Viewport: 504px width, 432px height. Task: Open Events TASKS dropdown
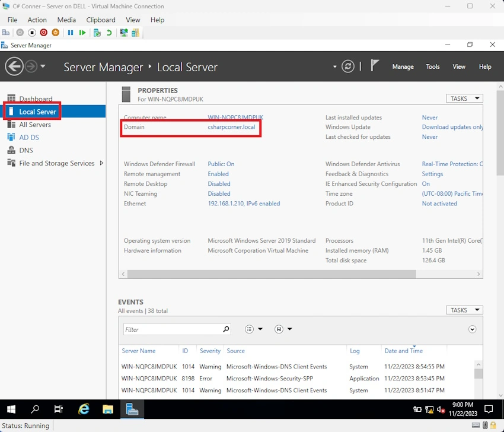point(464,310)
